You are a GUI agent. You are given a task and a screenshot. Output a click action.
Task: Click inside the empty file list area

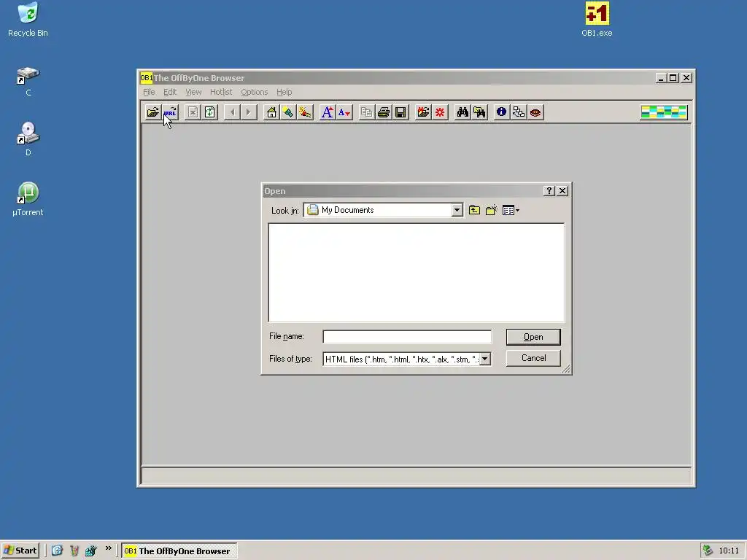click(417, 273)
